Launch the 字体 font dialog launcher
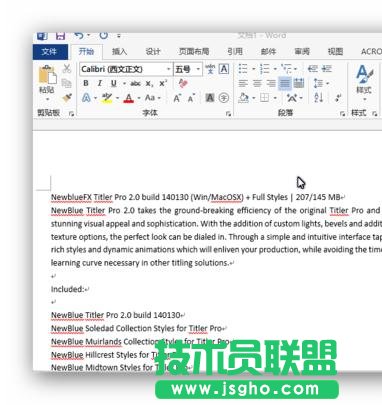Image resolution: width=382 pixels, height=405 pixels. pyautogui.click(x=228, y=114)
